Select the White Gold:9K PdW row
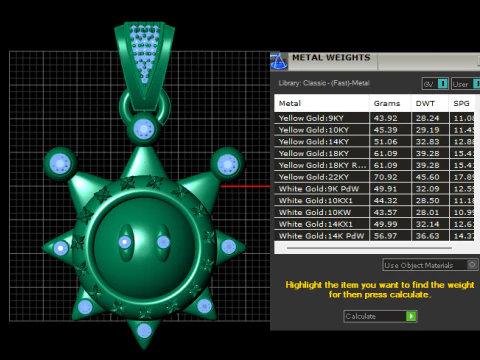Screen dimensions: 480x360 click(374, 189)
